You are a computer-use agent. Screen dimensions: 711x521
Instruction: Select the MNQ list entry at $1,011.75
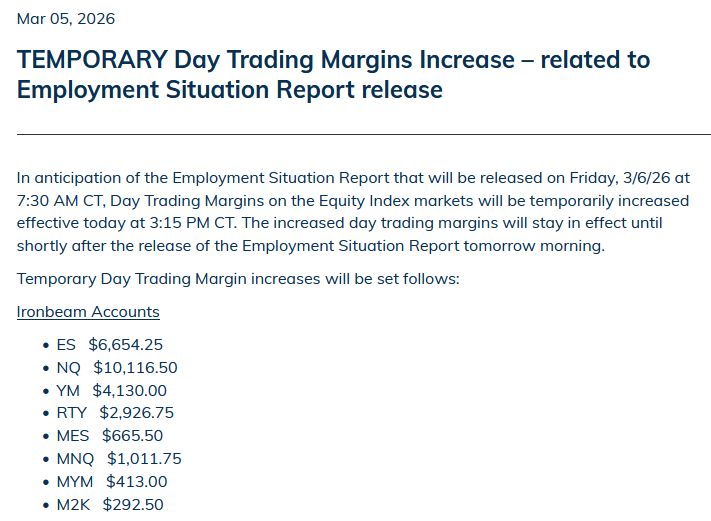coord(118,459)
